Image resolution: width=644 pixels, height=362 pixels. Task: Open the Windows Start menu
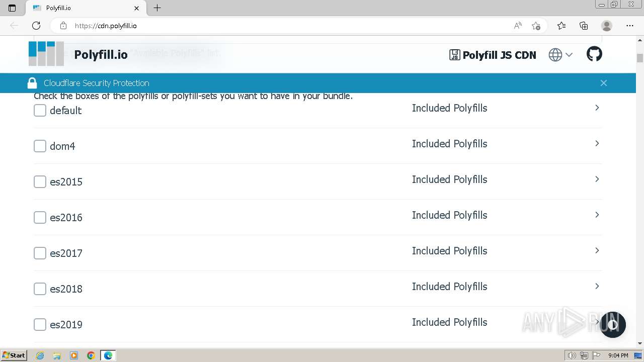14,355
